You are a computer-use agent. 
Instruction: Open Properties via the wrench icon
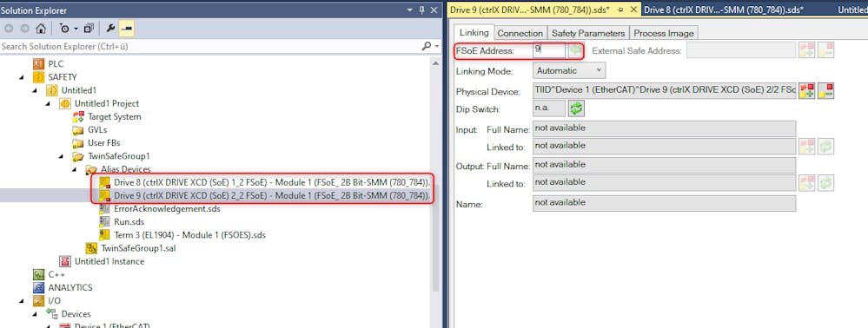tap(110, 29)
